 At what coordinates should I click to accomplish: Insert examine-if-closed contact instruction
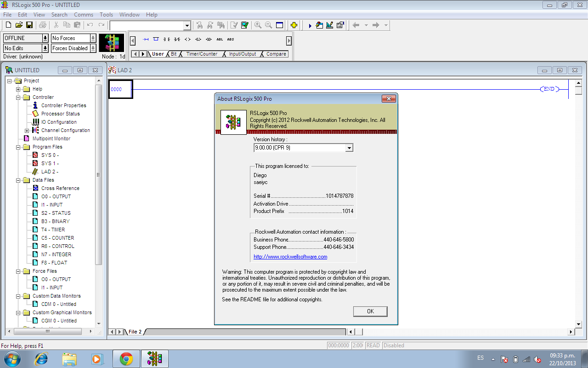coord(167,40)
